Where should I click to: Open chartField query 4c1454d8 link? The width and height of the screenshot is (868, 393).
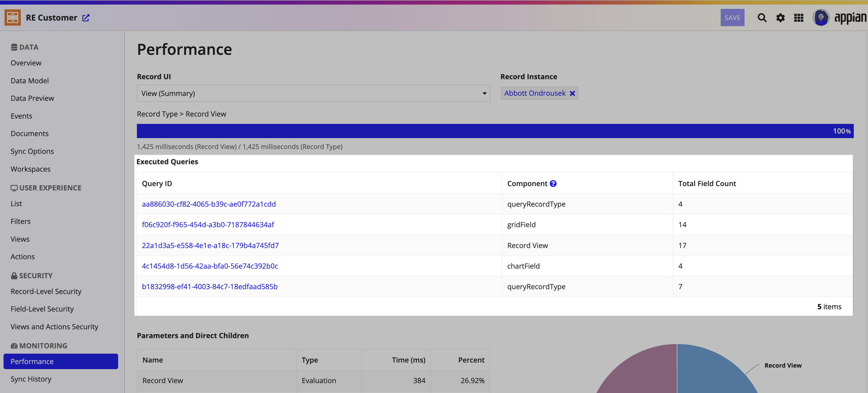click(210, 266)
